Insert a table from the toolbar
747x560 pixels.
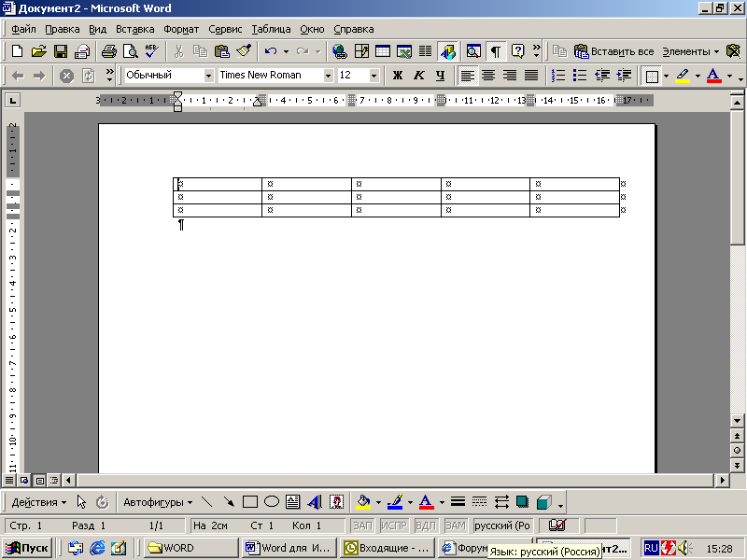click(383, 51)
